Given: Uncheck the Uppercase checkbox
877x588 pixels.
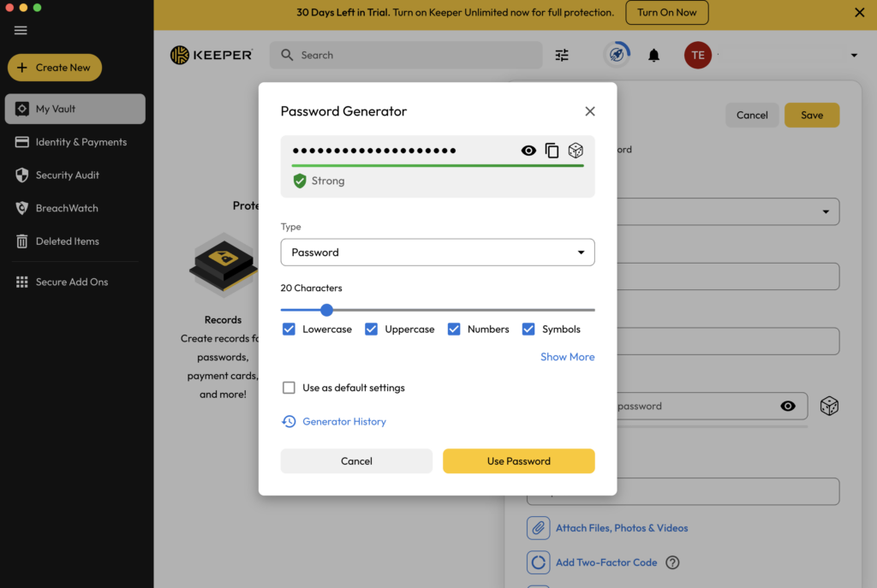Looking at the screenshot, I should (x=371, y=330).
